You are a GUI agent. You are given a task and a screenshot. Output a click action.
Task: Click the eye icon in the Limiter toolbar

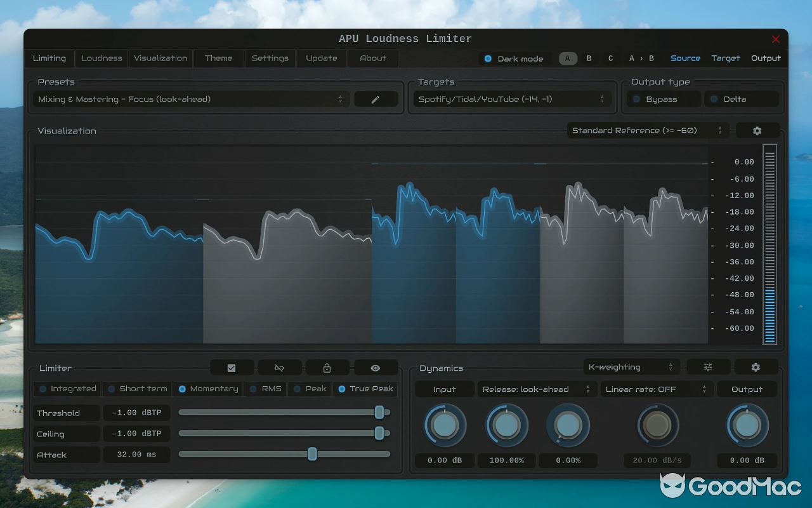[376, 367]
